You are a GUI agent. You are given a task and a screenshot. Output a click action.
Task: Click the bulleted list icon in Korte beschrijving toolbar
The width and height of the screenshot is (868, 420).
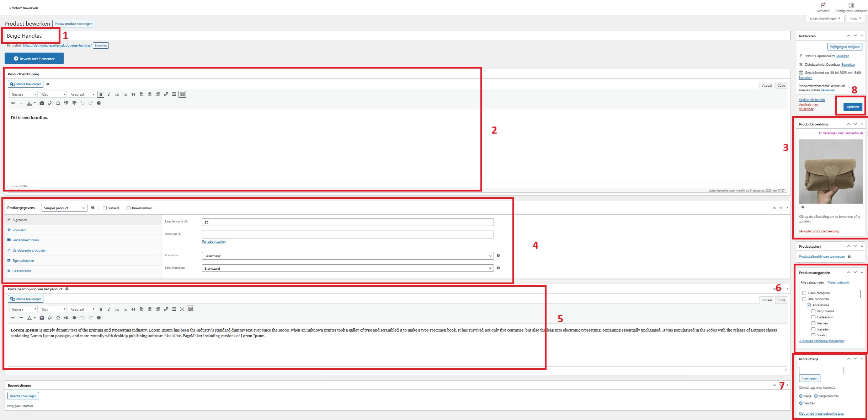pyautogui.click(x=117, y=309)
